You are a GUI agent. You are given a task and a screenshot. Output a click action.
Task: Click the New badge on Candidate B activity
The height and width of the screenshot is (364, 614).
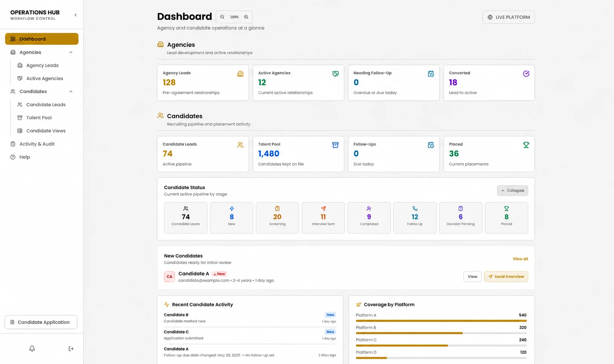click(330, 315)
